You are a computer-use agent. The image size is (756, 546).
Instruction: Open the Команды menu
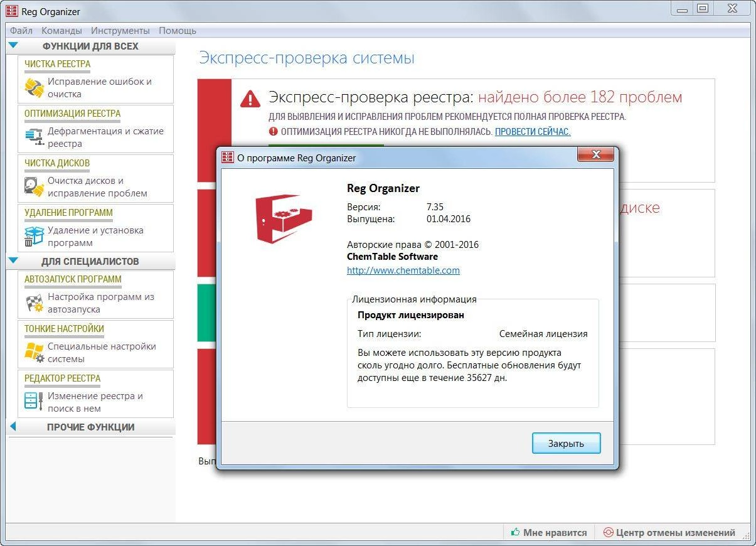(61, 30)
